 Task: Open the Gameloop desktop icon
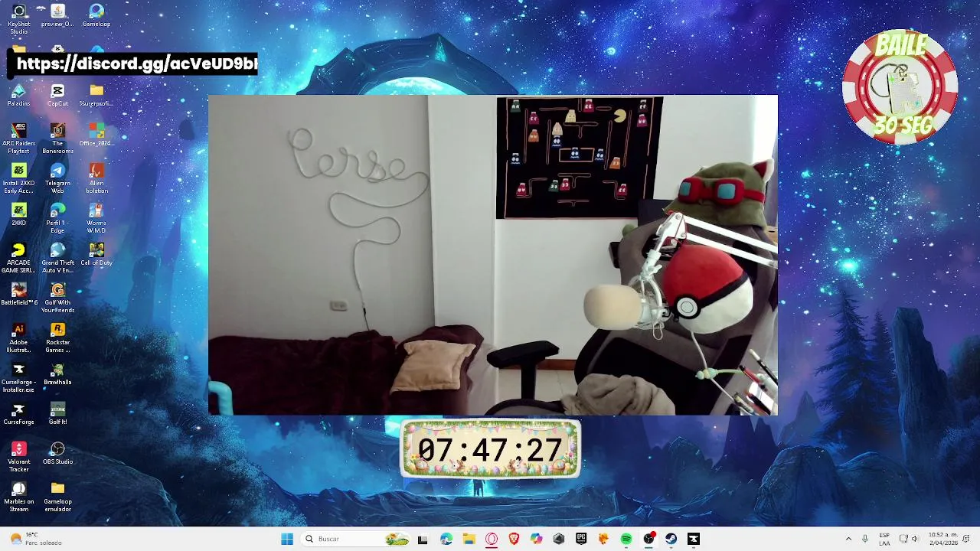[96, 15]
